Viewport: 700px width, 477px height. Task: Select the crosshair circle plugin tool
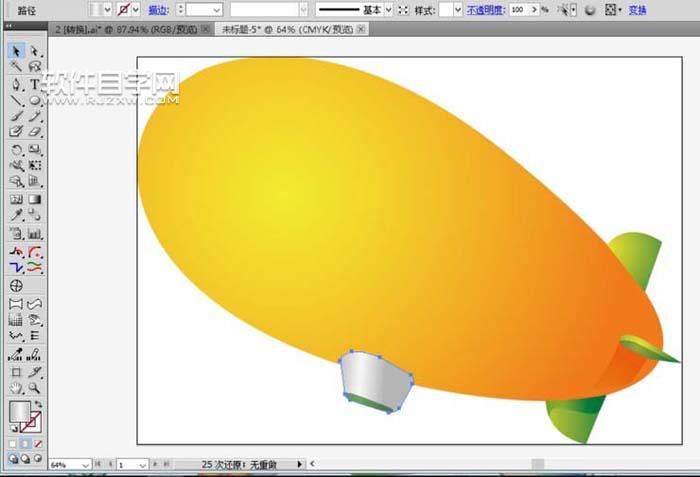pyautogui.click(x=16, y=285)
